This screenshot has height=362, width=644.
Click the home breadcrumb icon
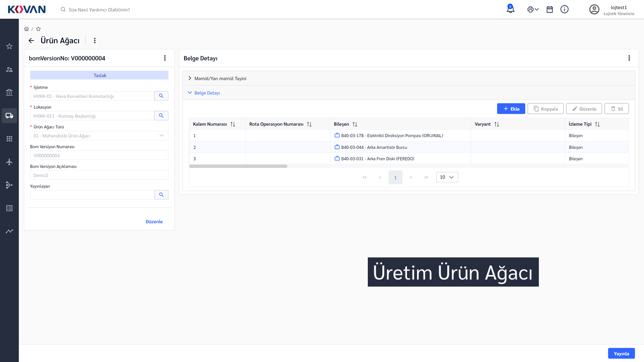click(x=26, y=29)
